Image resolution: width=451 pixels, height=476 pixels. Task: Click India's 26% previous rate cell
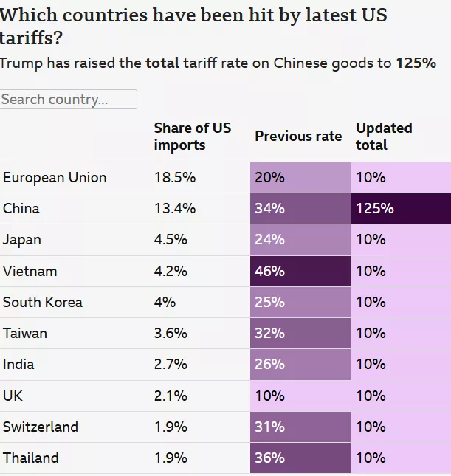(x=300, y=365)
